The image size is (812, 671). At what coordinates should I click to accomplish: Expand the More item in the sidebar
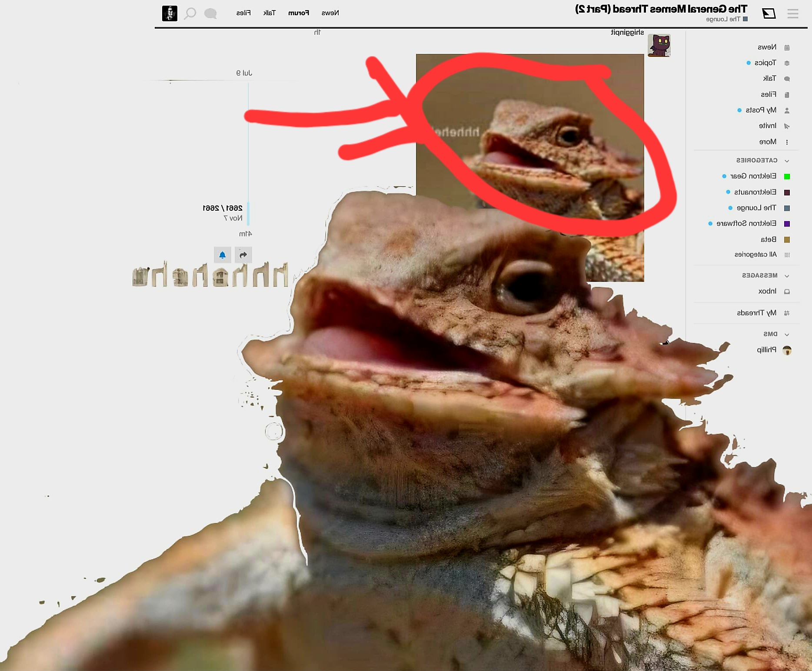tap(768, 142)
